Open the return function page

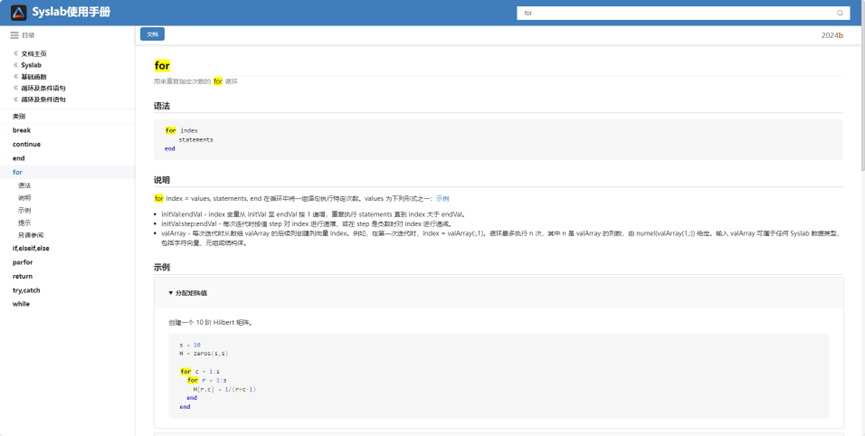[x=23, y=276]
